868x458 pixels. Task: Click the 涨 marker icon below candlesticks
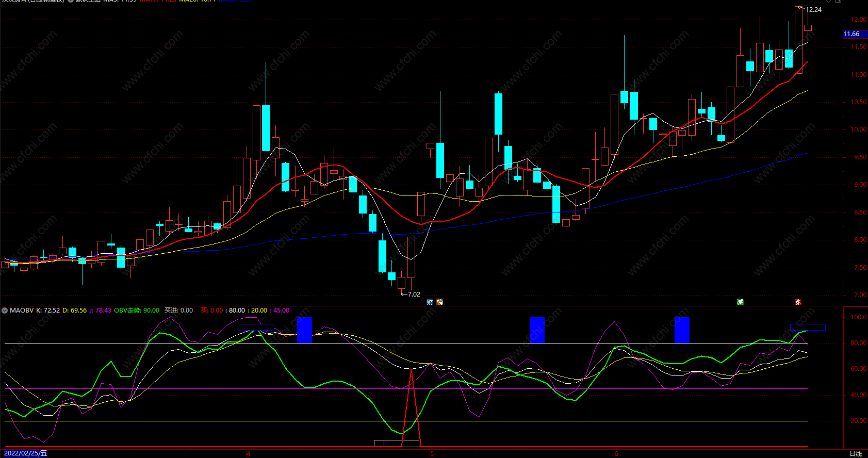tap(798, 302)
